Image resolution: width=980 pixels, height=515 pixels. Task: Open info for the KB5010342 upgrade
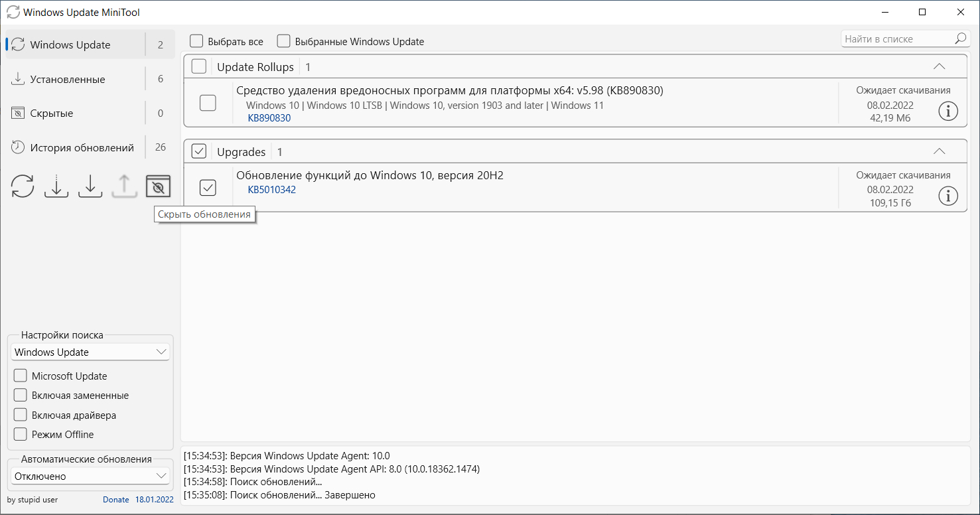(948, 196)
